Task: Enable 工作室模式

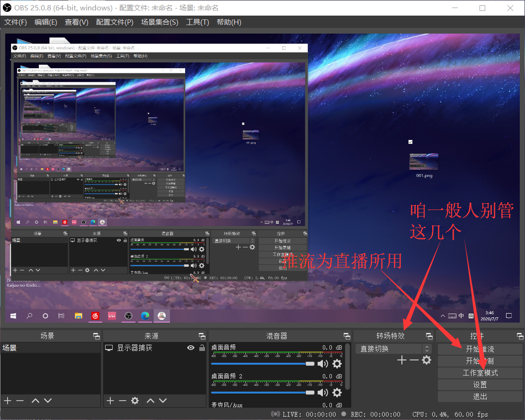Action: coord(480,373)
